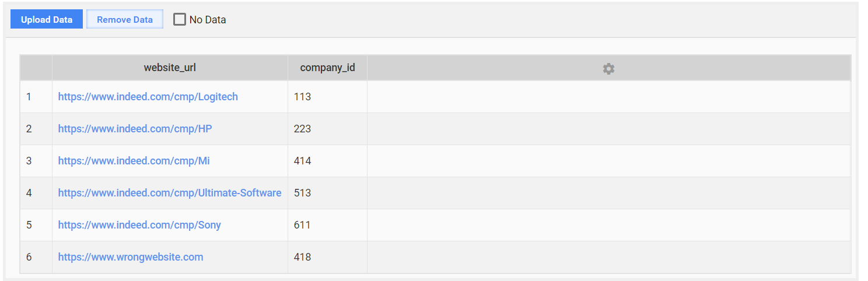Select the website_url column header
The height and width of the screenshot is (281, 868).
point(170,68)
